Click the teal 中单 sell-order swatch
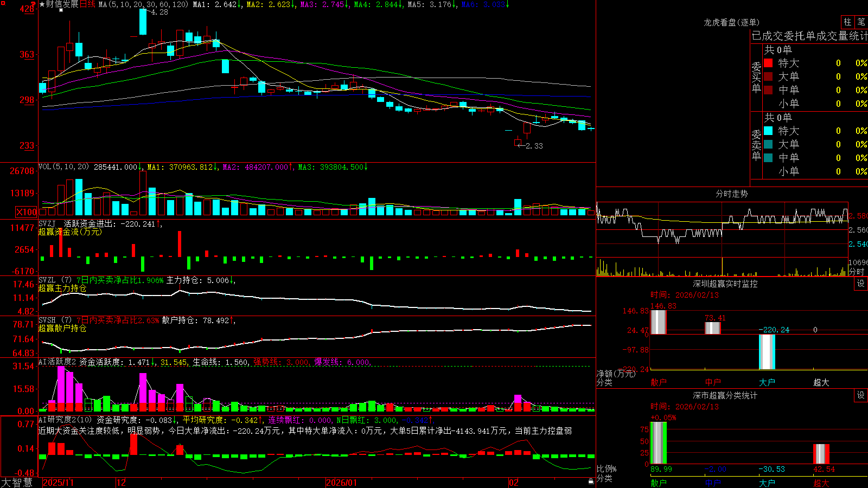Screen dimensions: 868x488 768,158
